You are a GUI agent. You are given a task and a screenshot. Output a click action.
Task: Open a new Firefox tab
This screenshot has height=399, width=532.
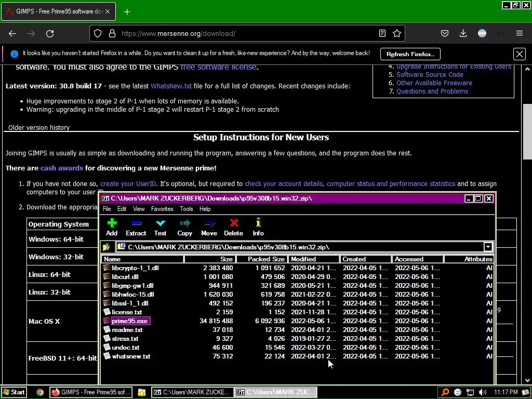(x=127, y=12)
